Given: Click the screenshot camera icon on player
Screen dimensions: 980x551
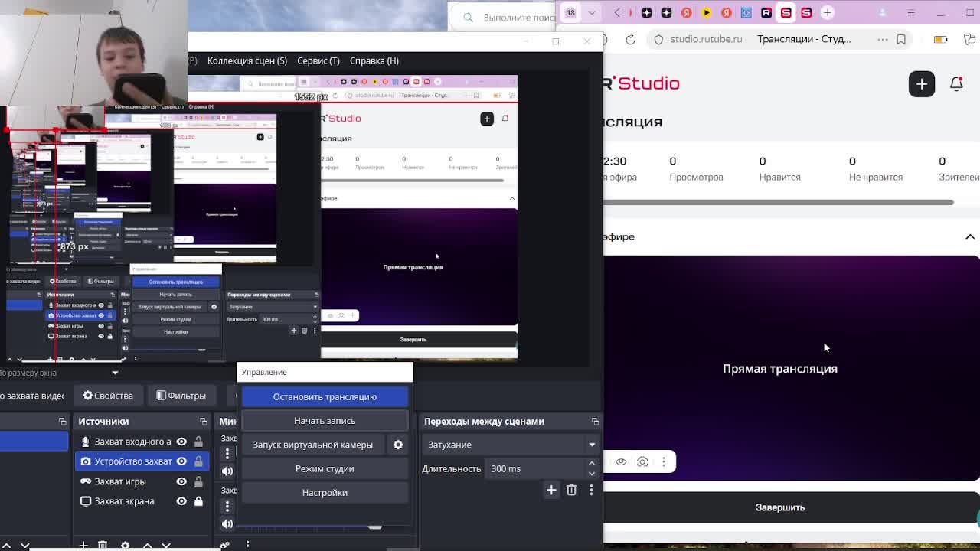Looking at the screenshot, I should pos(642,461).
